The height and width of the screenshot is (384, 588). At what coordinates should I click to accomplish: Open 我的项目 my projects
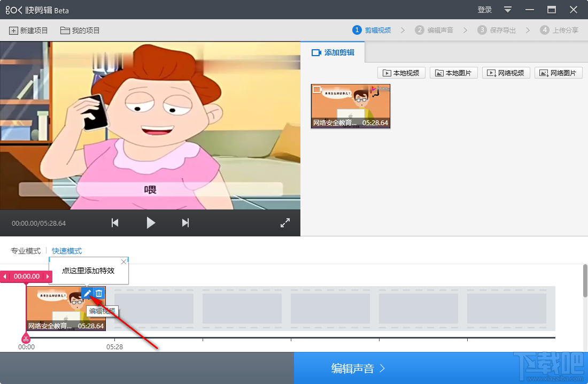(80, 30)
